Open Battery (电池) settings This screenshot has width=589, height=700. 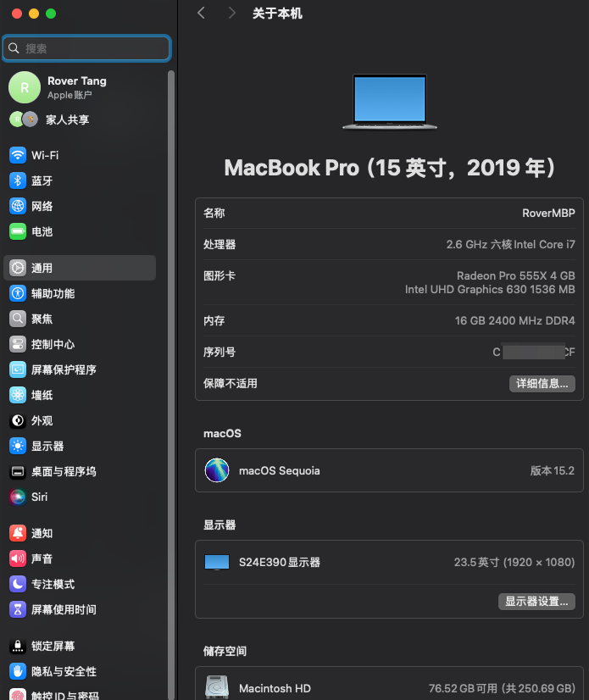point(80,231)
